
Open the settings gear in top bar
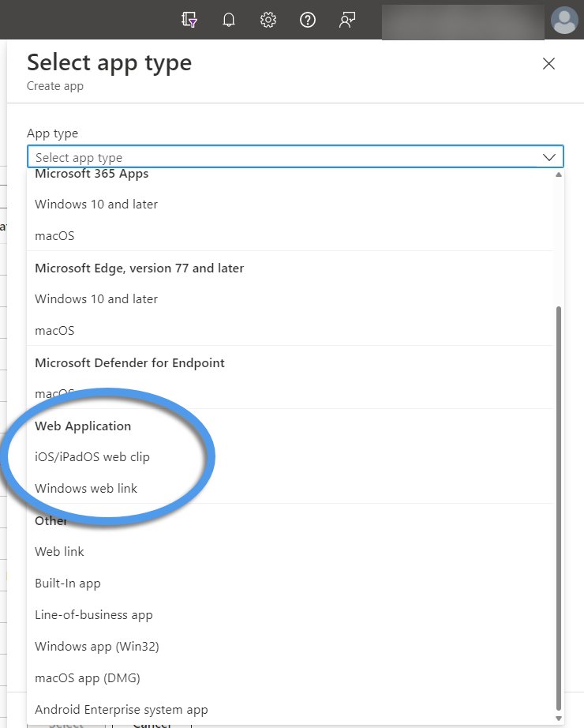(268, 20)
